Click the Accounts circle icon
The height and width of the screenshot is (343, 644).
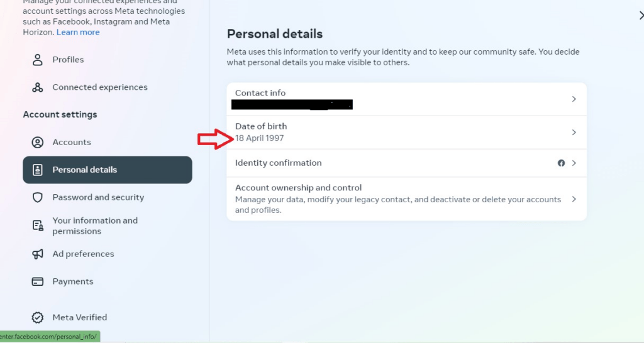37,143
